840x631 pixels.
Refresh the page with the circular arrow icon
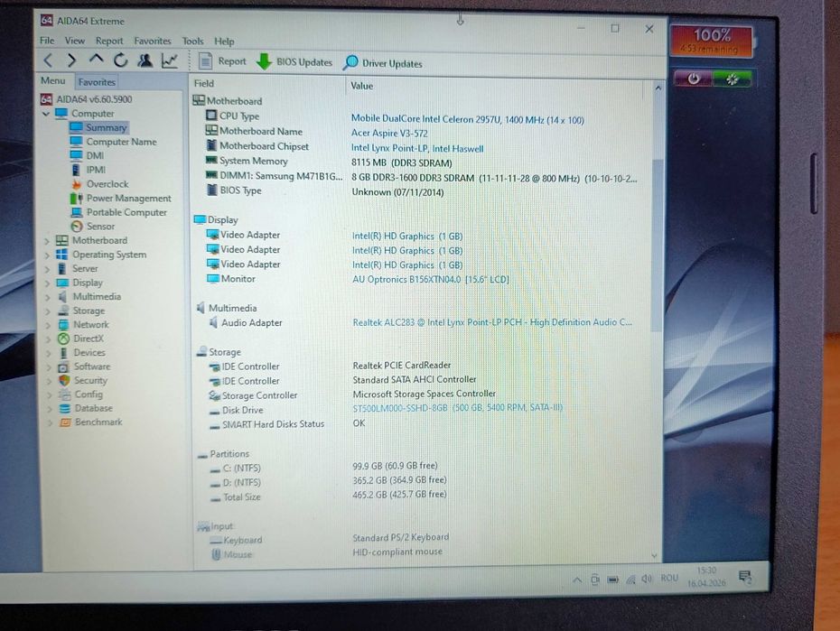(120, 60)
